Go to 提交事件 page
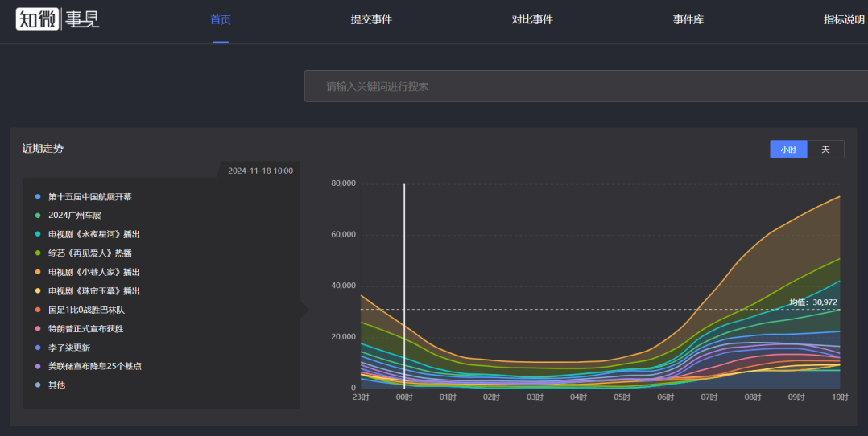 click(371, 19)
